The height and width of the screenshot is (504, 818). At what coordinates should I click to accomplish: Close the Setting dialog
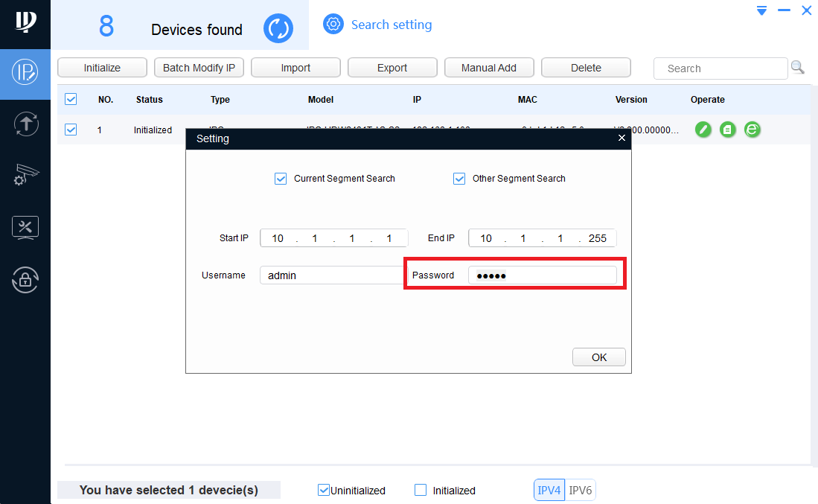click(x=622, y=138)
